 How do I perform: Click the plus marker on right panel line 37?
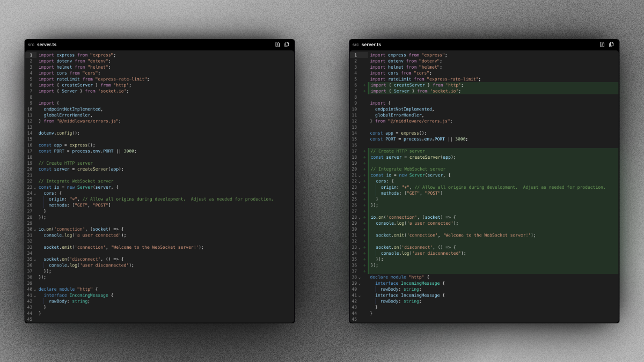click(x=365, y=271)
